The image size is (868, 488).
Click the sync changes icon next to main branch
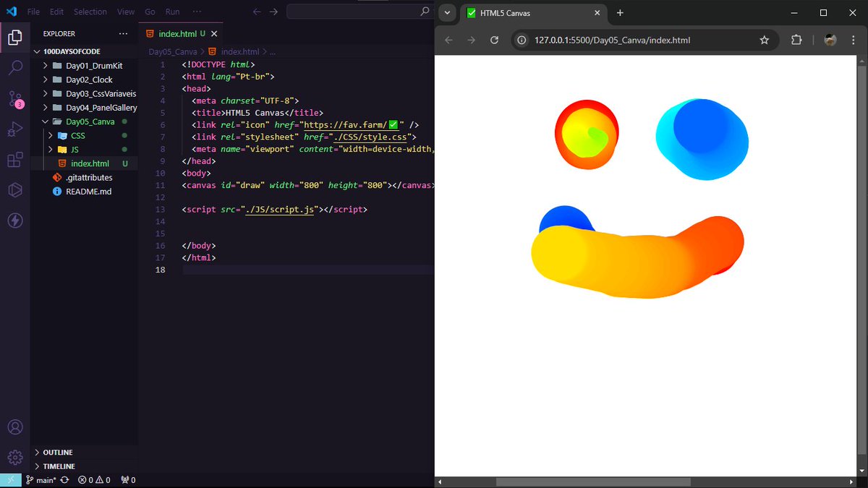(x=65, y=479)
